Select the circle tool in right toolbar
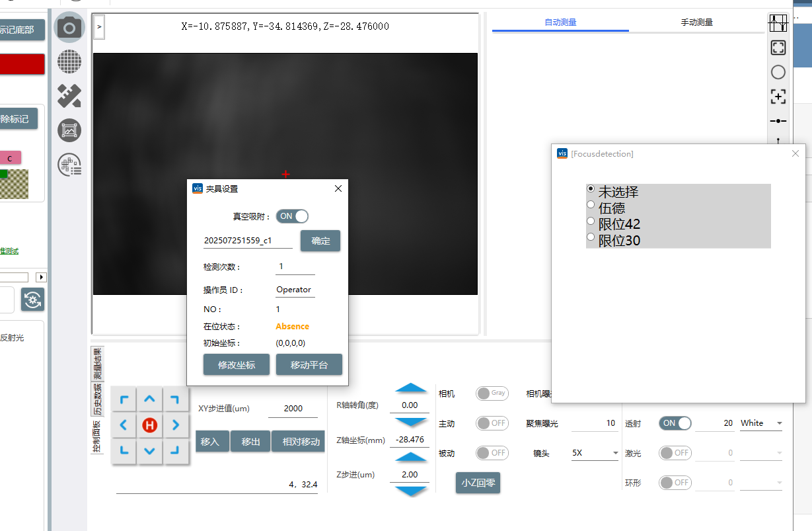 [x=778, y=72]
